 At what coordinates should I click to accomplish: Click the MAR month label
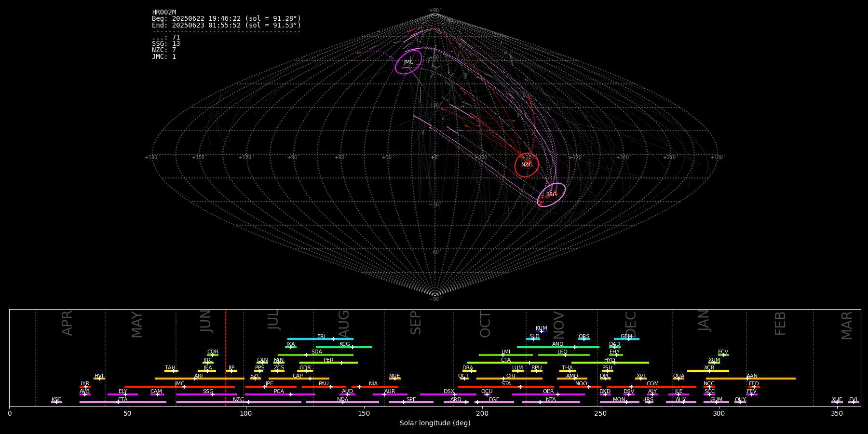(847, 325)
